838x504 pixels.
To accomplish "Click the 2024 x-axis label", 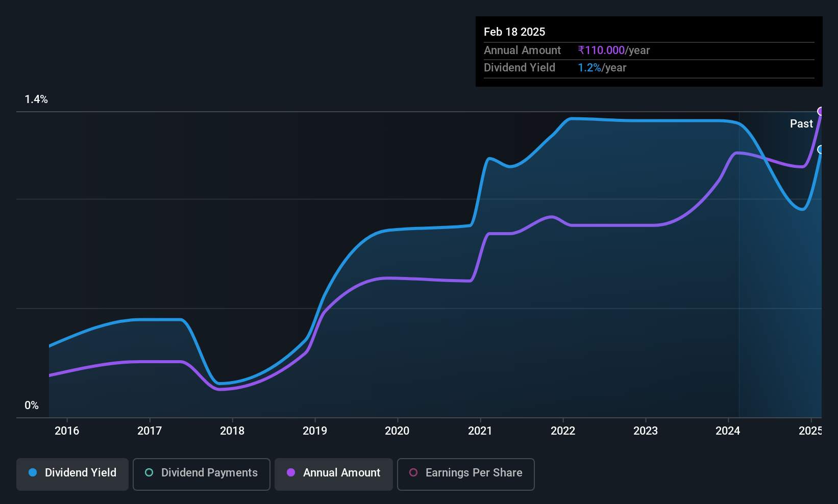I will click(728, 431).
